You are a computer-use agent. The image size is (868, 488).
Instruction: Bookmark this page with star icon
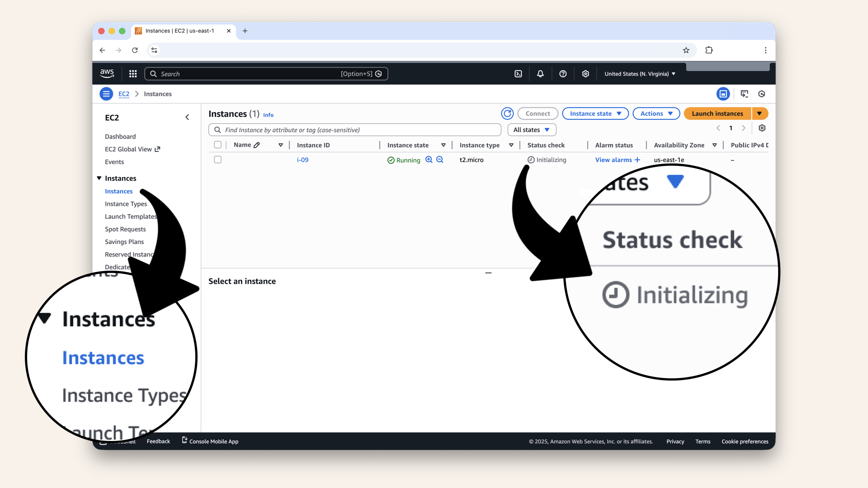(686, 50)
